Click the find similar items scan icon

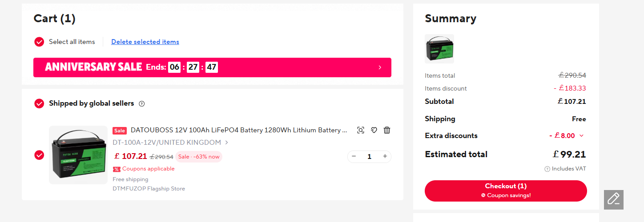point(361,130)
